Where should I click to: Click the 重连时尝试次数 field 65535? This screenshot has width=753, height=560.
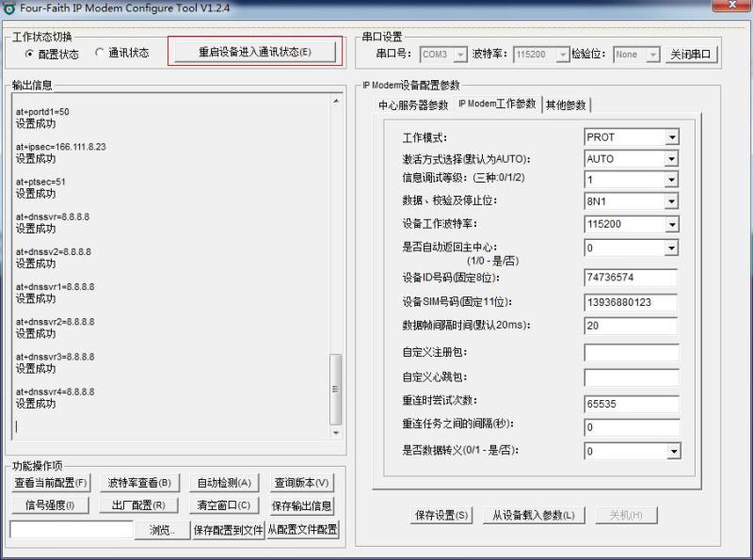pyautogui.click(x=632, y=404)
